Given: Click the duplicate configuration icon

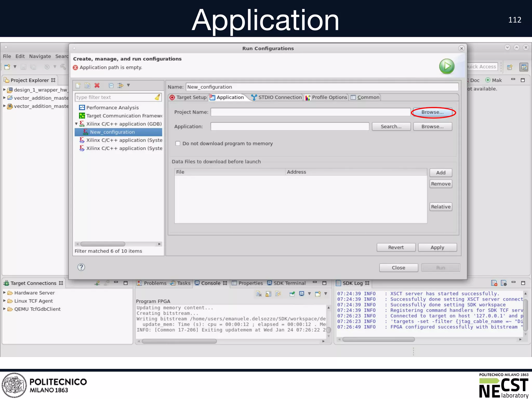Looking at the screenshot, I should pyautogui.click(x=87, y=85).
